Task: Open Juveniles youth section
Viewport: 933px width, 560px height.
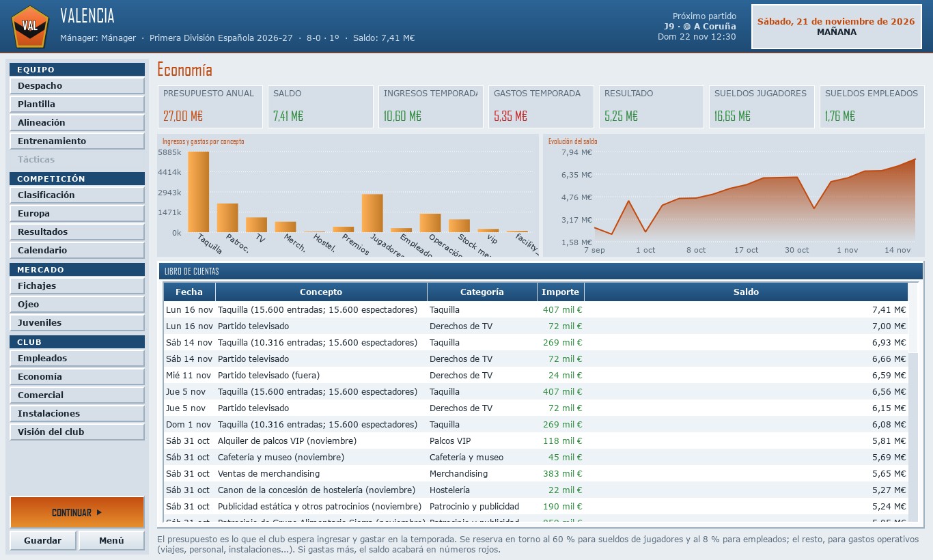Action: click(x=77, y=323)
